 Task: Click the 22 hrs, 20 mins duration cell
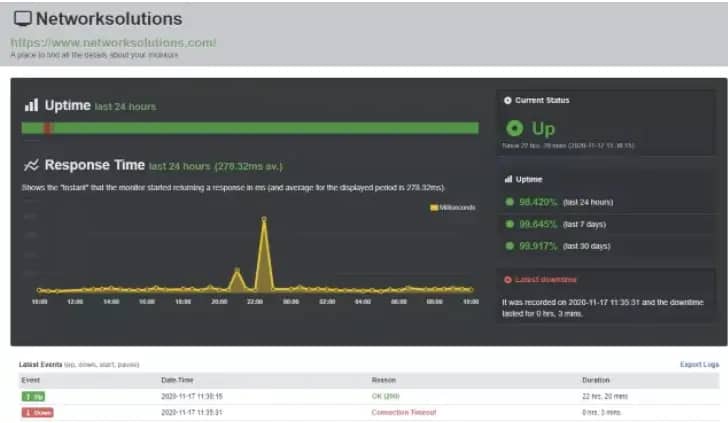tap(605, 397)
